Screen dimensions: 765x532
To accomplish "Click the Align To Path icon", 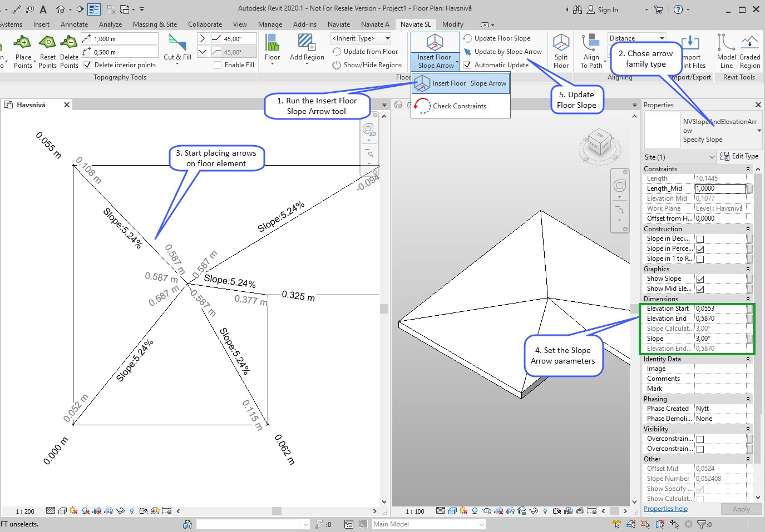I will tap(591, 43).
